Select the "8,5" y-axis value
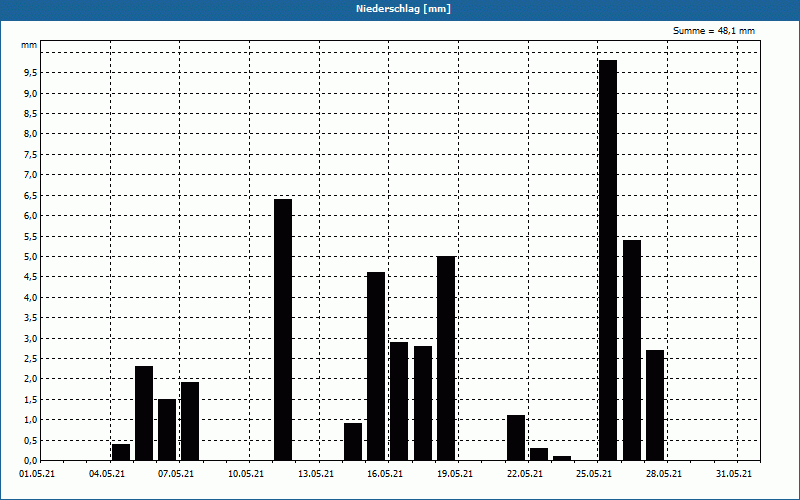Screen dimensions: 800x500 (x=31, y=114)
